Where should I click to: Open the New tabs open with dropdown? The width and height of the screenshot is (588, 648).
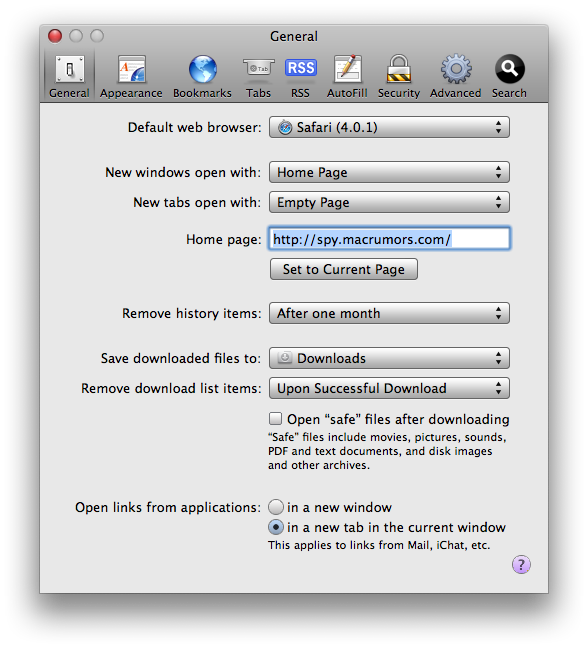[x=389, y=202]
